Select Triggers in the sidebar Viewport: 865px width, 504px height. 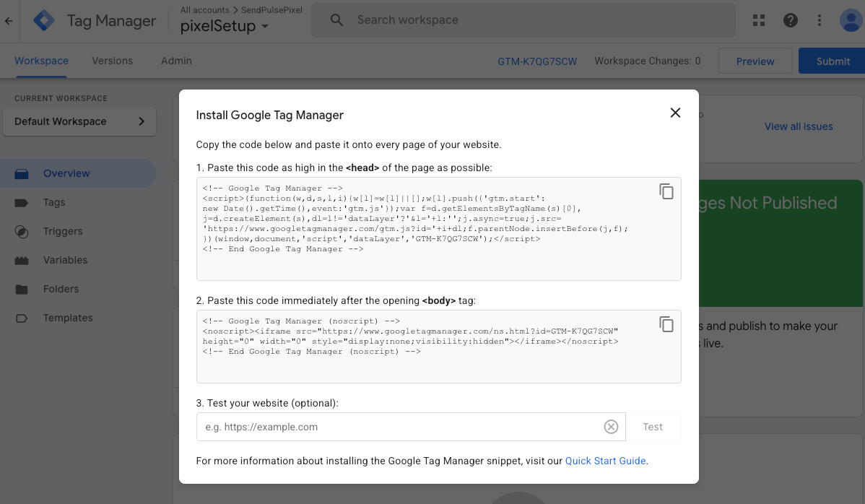(x=63, y=231)
